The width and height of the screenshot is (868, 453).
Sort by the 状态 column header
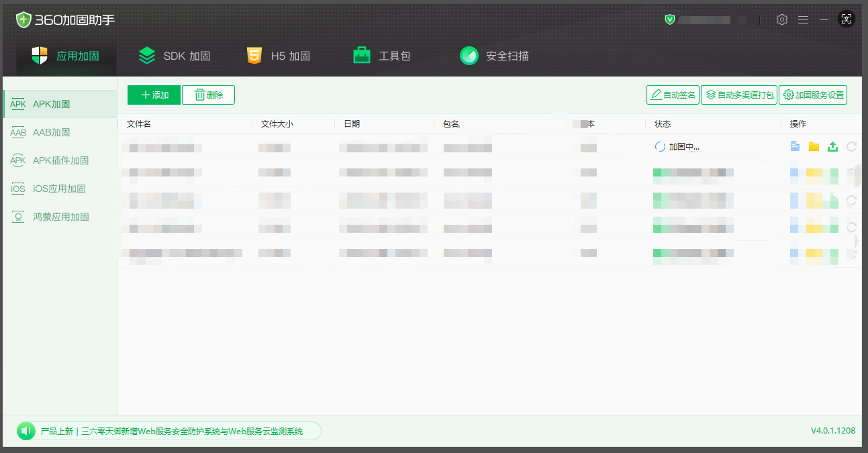point(663,124)
